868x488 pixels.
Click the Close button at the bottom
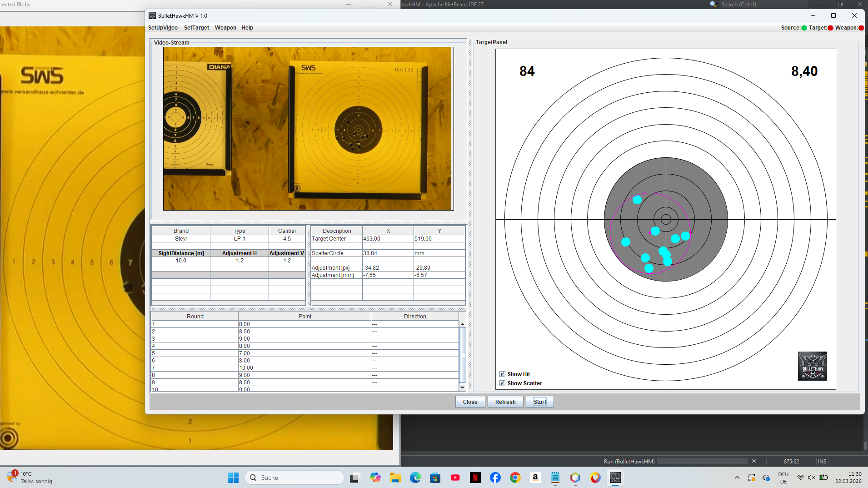[470, 402]
